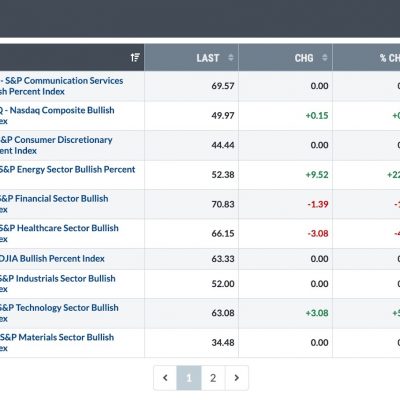Click the % CHG column header
This screenshot has width=400, height=400.
click(367, 57)
